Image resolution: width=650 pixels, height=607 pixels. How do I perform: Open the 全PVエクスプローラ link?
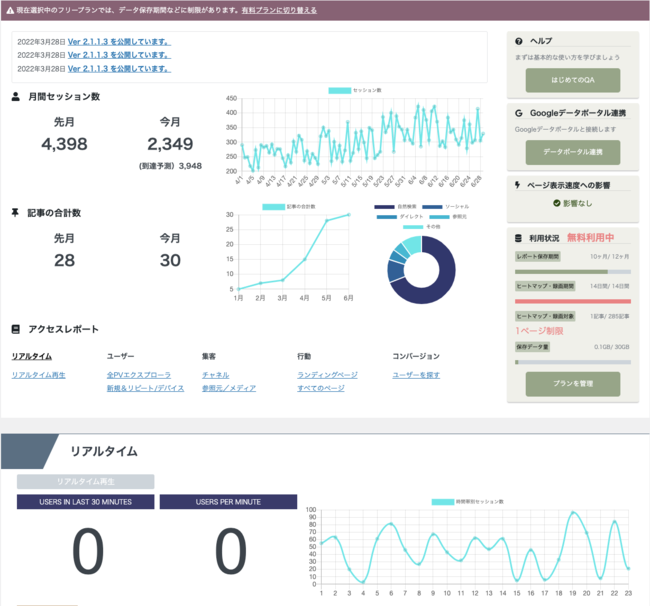coord(138,375)
